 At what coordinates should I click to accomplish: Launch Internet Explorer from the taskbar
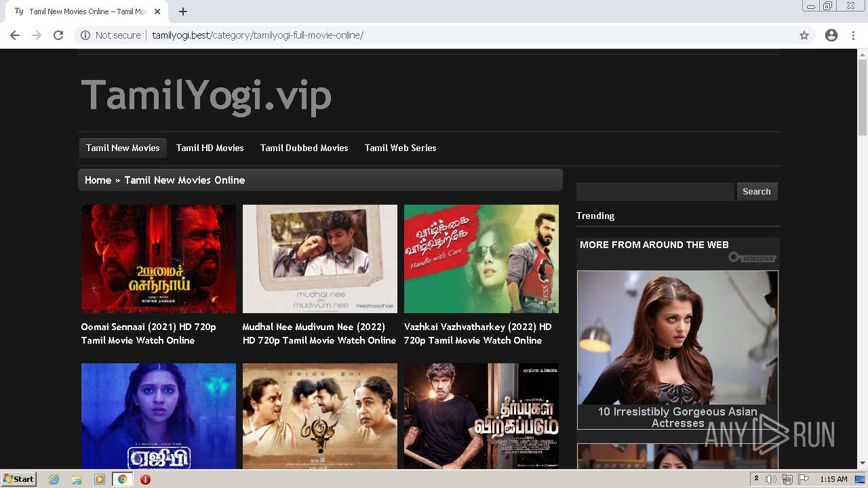pyautogui.click(x=54, y=479)
